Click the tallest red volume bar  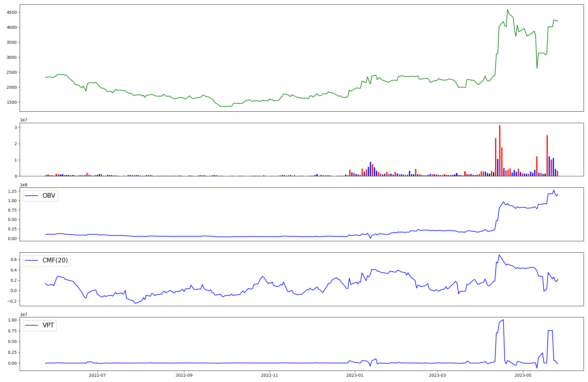point(500,150)
